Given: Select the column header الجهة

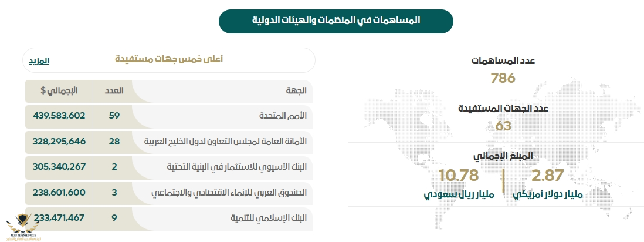Looking at the screenshot, I should [x=297, y=91].
